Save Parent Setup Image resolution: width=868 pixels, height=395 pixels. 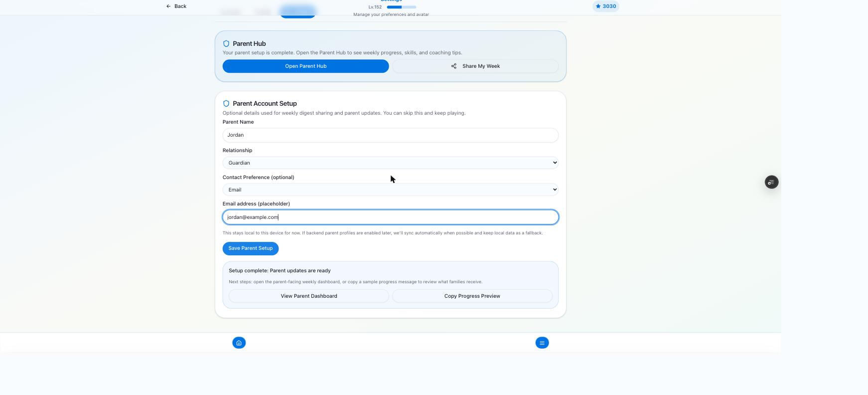click(251, 248)
